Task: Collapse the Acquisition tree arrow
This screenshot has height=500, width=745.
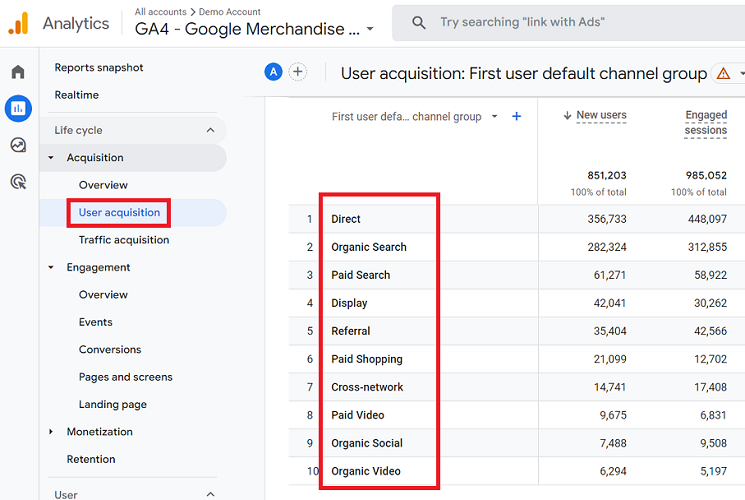Action: [51, 158]
